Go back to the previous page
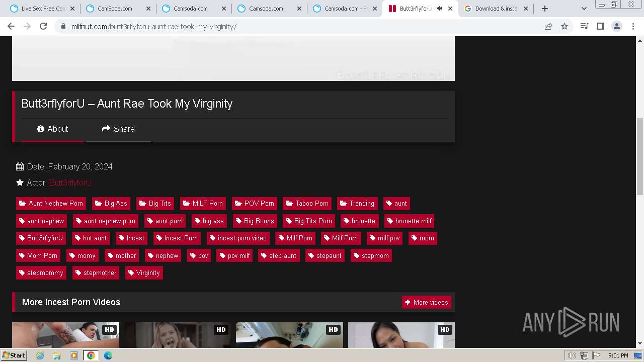The image size is (644, 362). pos(11,26)
